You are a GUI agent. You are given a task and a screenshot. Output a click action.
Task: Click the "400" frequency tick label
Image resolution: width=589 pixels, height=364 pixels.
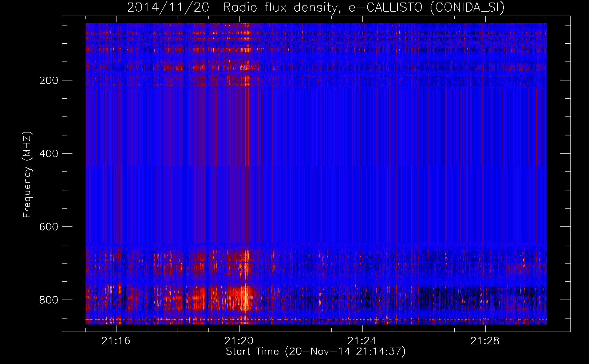(x=49, y=154)
